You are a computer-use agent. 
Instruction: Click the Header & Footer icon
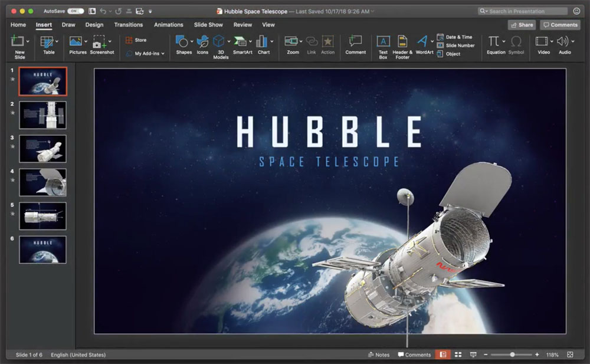[402, 42]
